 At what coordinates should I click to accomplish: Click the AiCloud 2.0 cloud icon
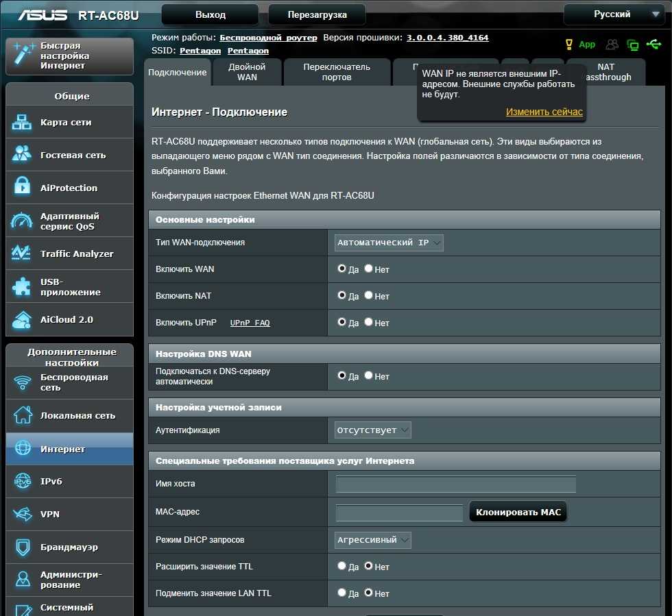pos(21,320)
